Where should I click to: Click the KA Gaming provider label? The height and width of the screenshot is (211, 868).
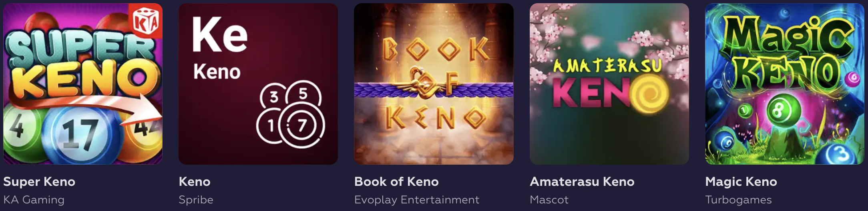click(34, 200)
